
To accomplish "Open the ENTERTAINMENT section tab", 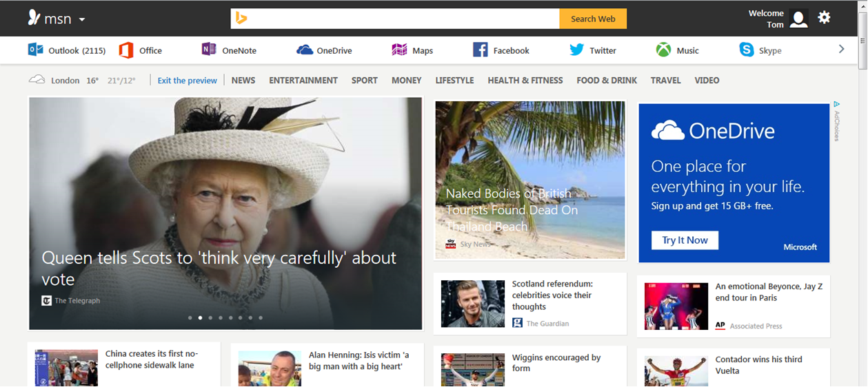I will [303, 81].
